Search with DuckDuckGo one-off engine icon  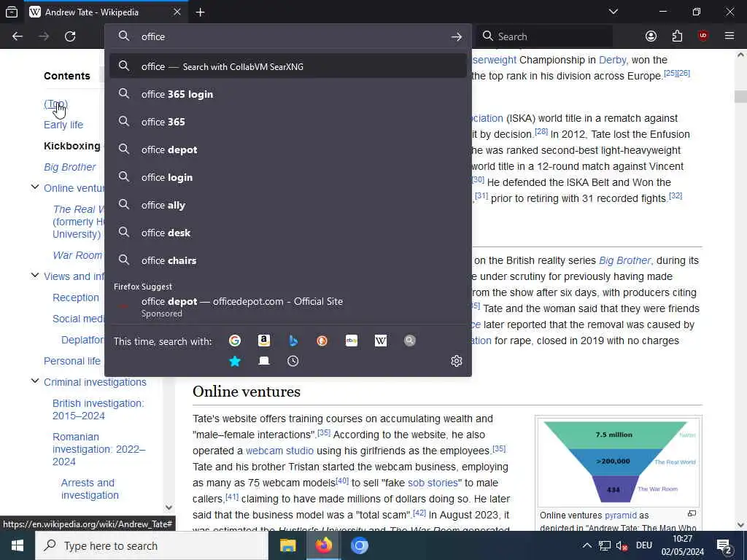coord(322,341)
